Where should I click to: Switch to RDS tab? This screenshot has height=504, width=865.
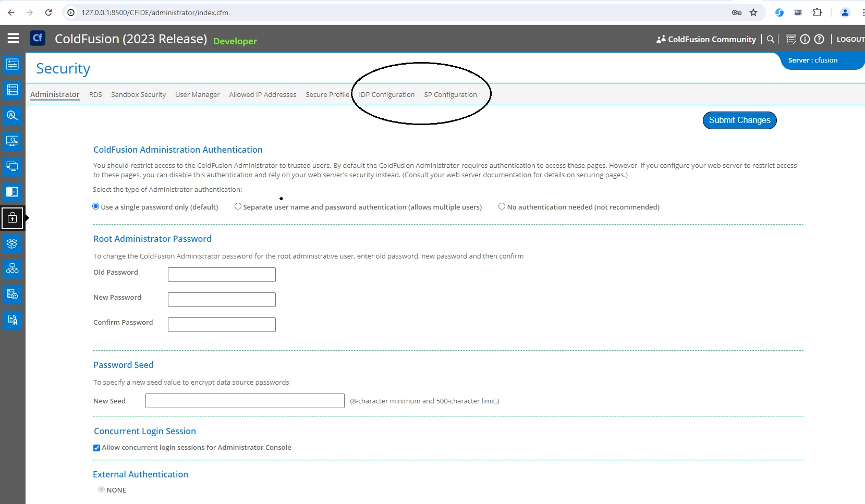point(95,95)
